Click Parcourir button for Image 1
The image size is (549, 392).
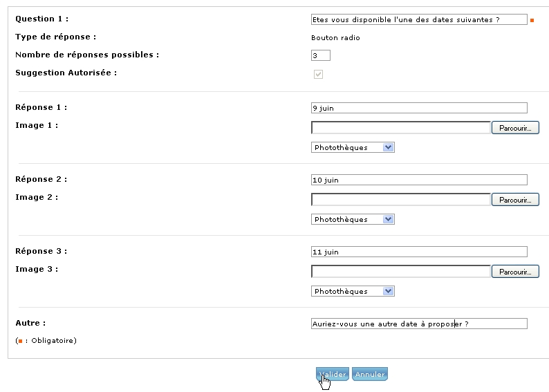click(515, 128)
